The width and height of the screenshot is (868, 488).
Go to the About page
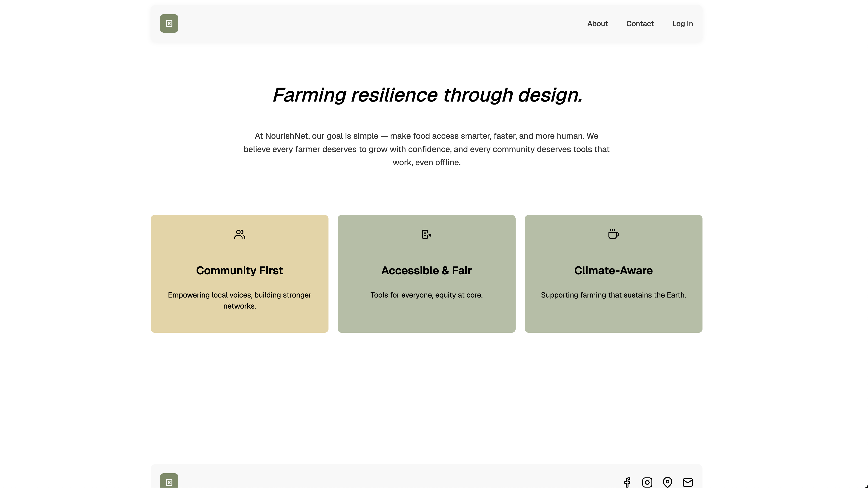click(x=597, y=24)
